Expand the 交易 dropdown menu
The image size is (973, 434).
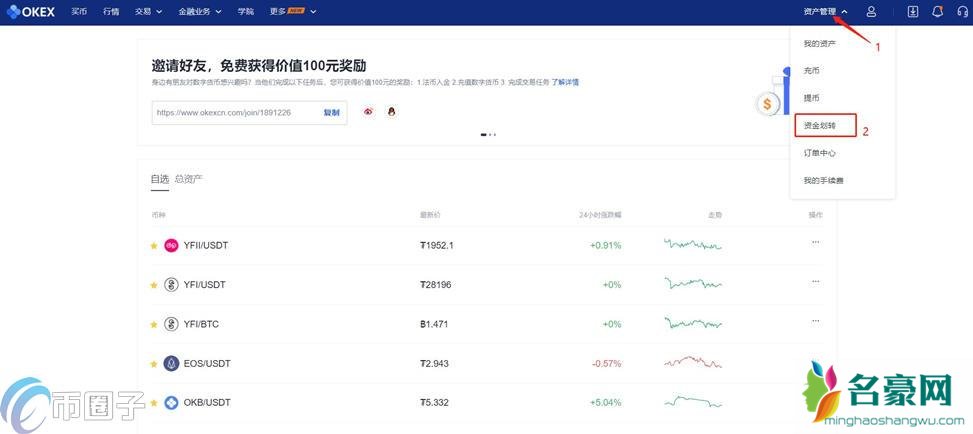(148, 12)
